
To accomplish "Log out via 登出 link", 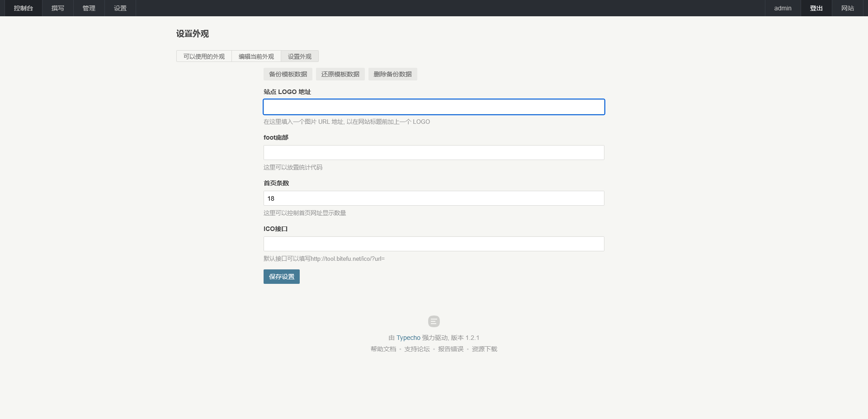I will [816, 8].
